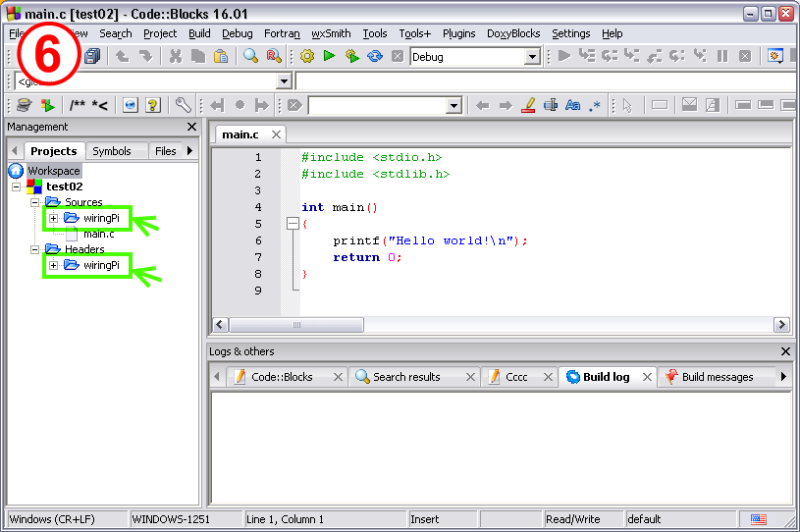Screen dimensions: 800x532
Task: Collapse the test02 project node
Action: click(17, 186)
